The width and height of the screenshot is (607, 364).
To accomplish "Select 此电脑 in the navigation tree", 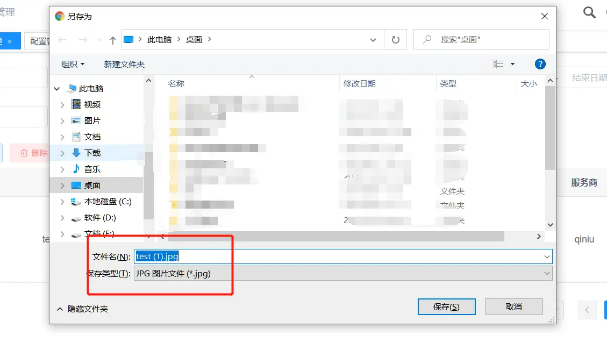I will point(91,89).
